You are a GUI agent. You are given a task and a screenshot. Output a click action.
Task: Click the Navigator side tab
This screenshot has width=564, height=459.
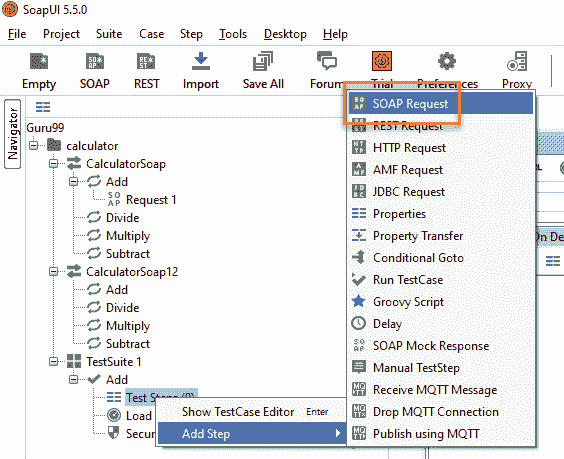(13, 134)
